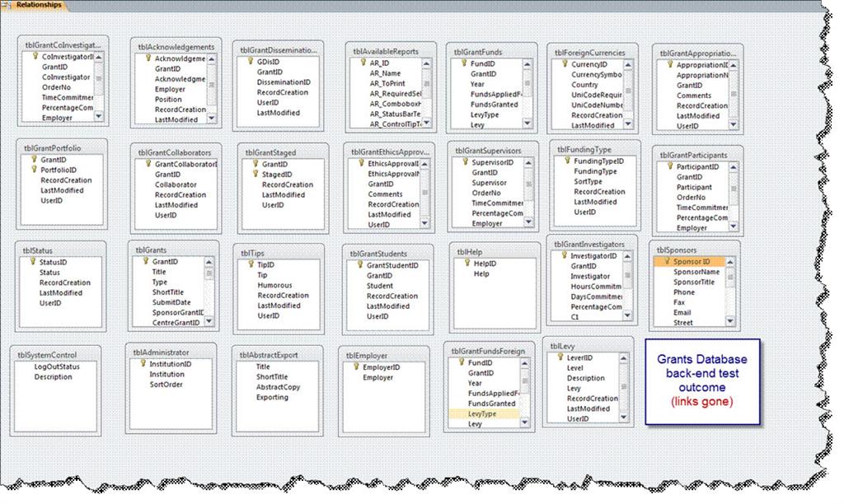Image resolution: width=844 pixels, height=504 pixels.
Task: Select DisseminationID field in tblGrantDissemination
Action: pos(284,82)
